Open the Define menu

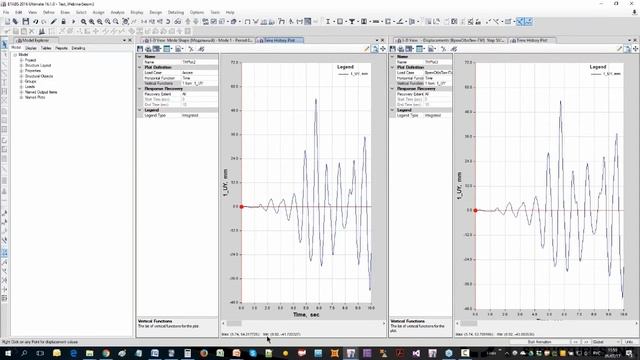(x=49, y=13)
